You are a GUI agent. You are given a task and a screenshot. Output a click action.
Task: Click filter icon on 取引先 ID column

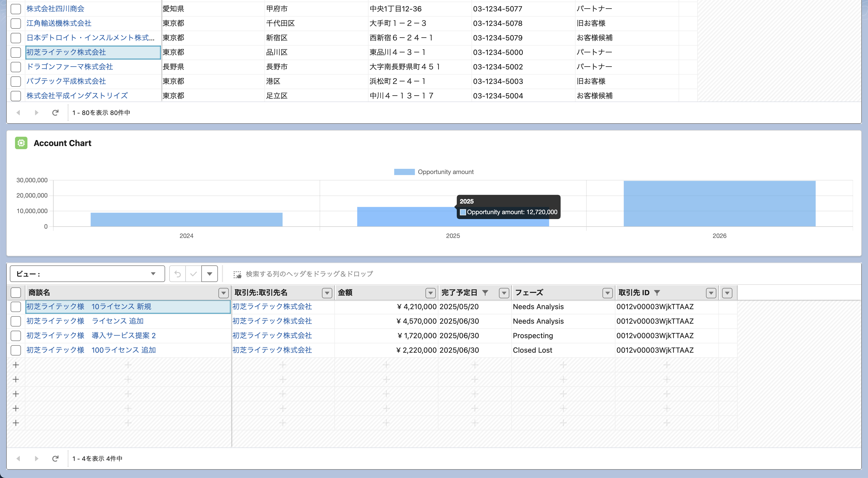[657, 293]
